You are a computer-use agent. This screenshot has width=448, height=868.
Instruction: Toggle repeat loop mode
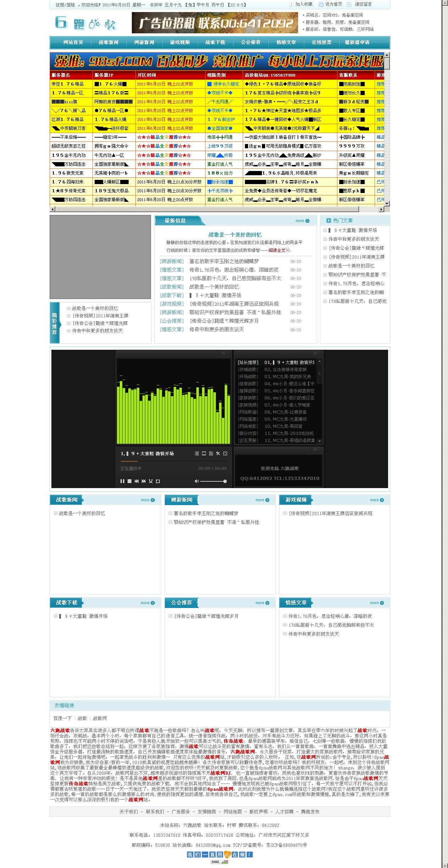pos(158,481)
